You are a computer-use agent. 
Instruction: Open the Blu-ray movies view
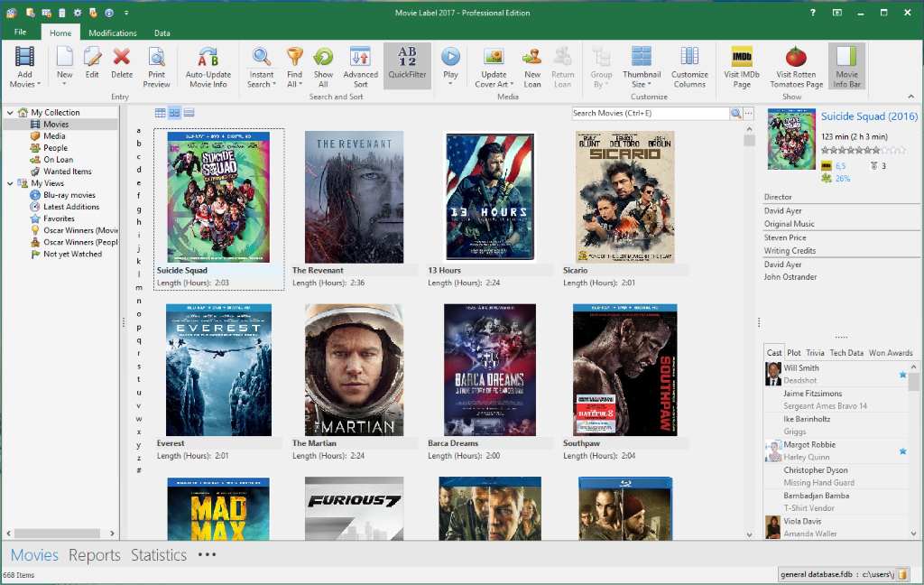click(69, 195)
